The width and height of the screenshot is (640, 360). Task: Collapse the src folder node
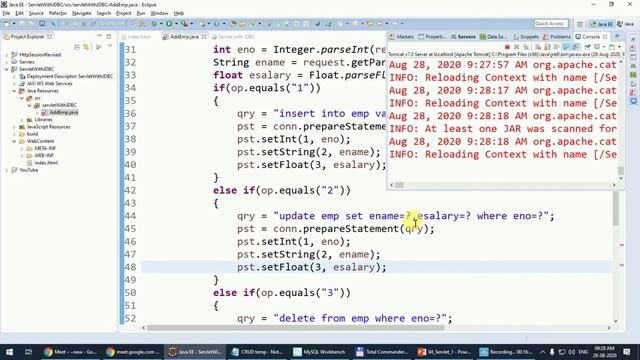tap(22, 98)
